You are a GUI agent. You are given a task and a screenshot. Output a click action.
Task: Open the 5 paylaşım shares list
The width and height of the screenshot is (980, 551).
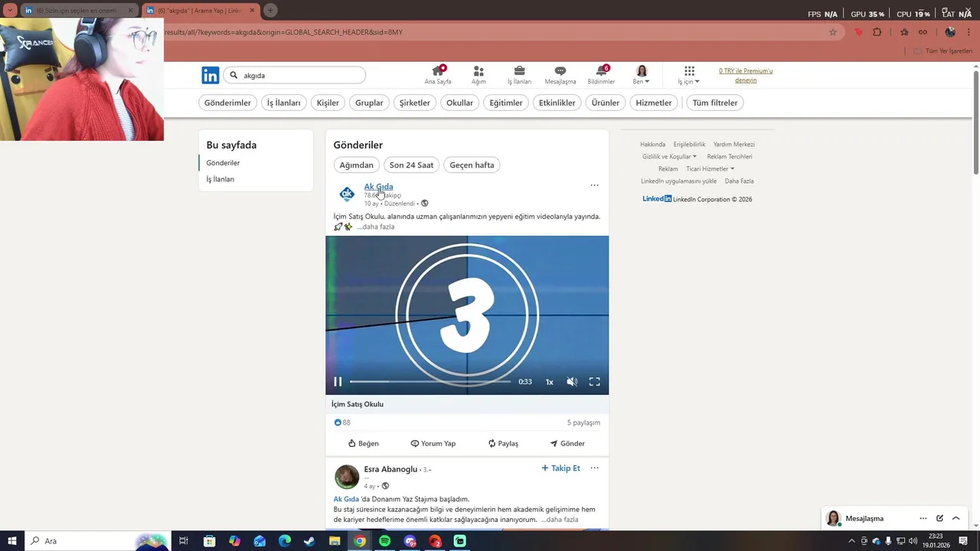[583, 422]
